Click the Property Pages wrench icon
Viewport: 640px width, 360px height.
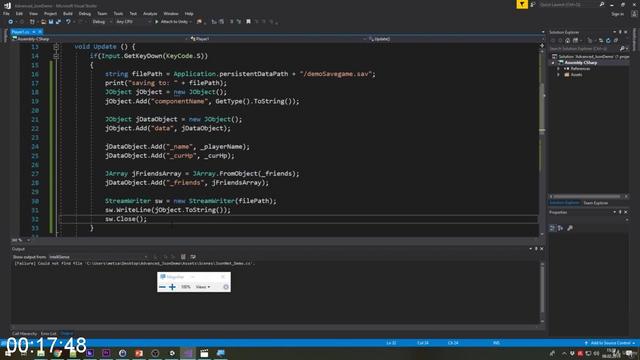click(x=570, y=228)
